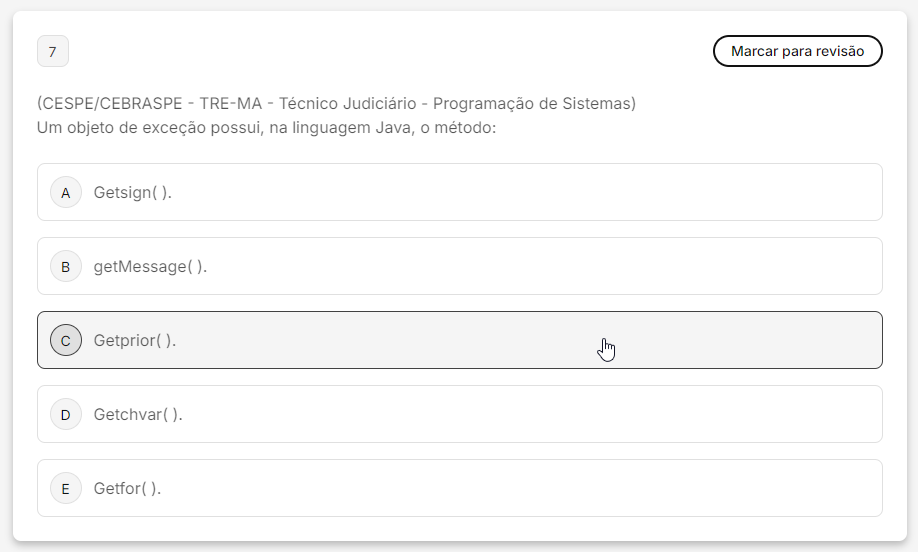Click the question number 7 badge
918x552 pixels.
(x=52, y=51)
